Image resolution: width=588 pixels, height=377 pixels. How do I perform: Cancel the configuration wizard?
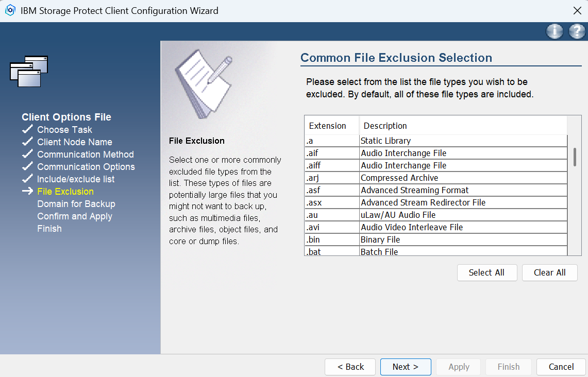561,367
